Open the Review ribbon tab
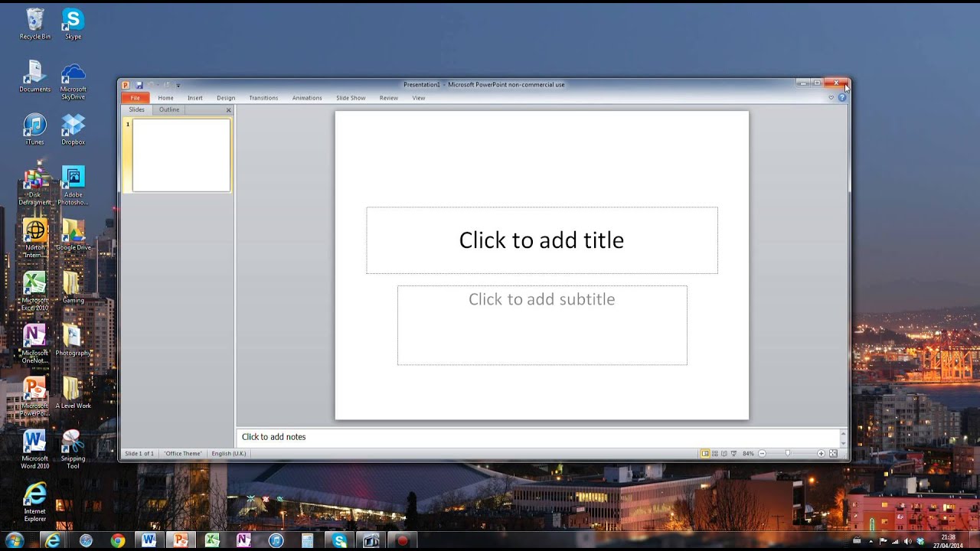 coord(389,98)
